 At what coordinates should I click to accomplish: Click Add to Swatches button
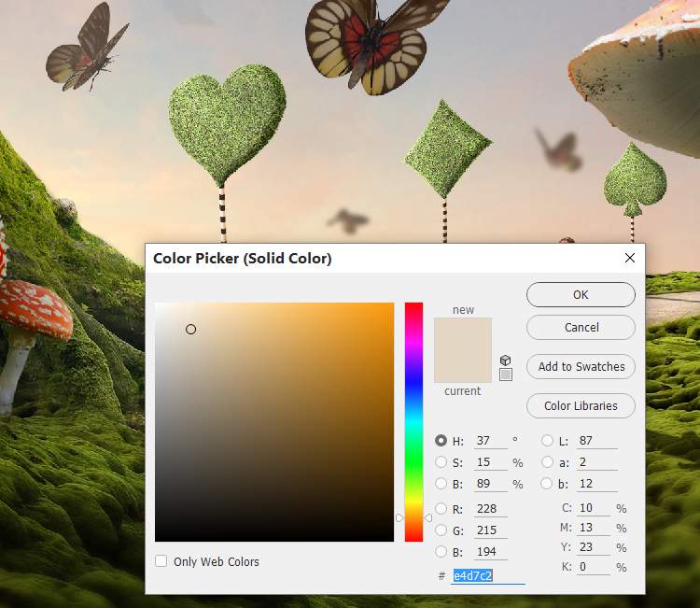click(x=581, y=367)
